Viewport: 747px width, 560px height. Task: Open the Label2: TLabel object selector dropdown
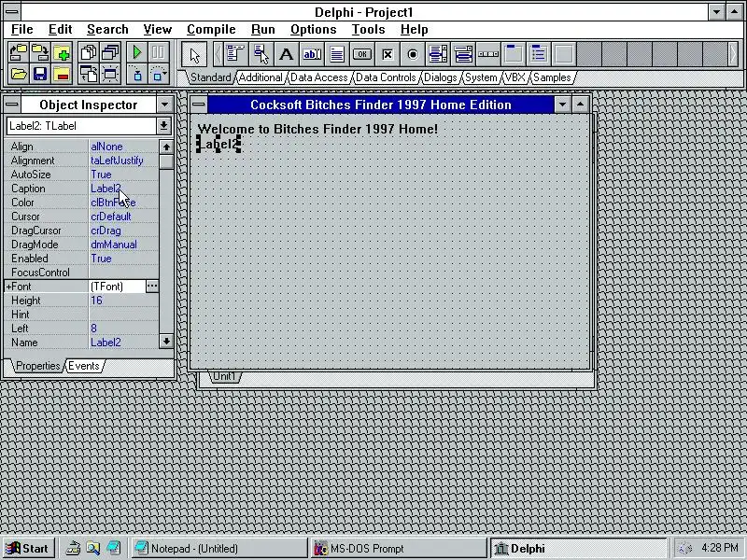tap(163, 126)
